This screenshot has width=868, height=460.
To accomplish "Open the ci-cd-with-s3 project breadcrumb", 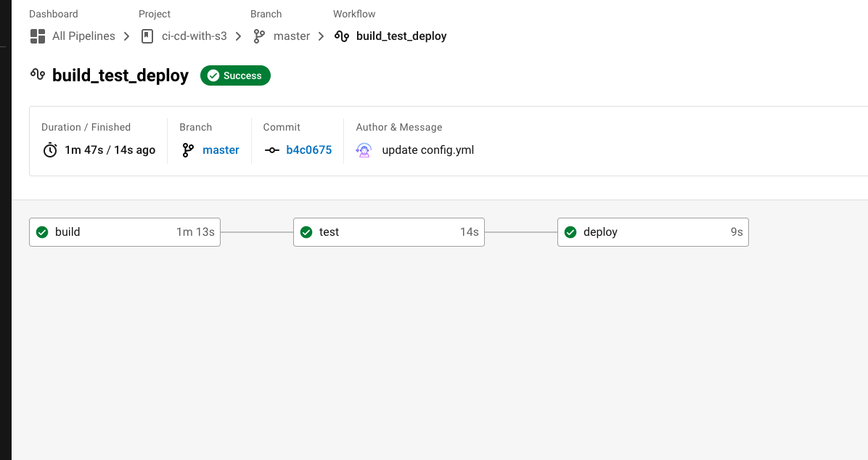I will (x=195, y=36).
